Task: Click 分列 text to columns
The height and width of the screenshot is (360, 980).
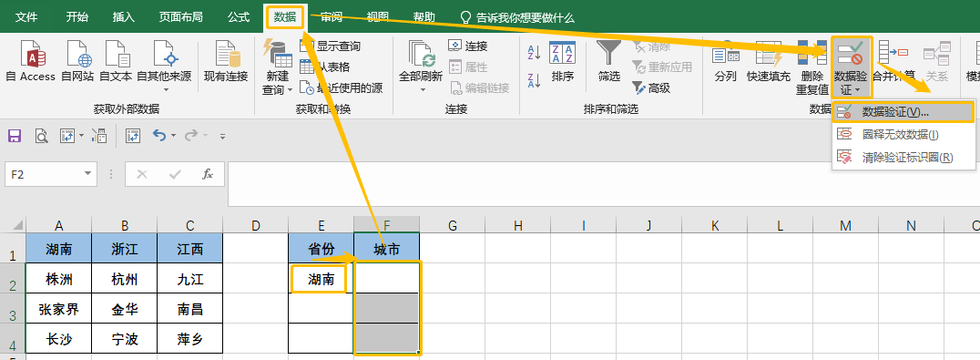Action: [726, 61]
